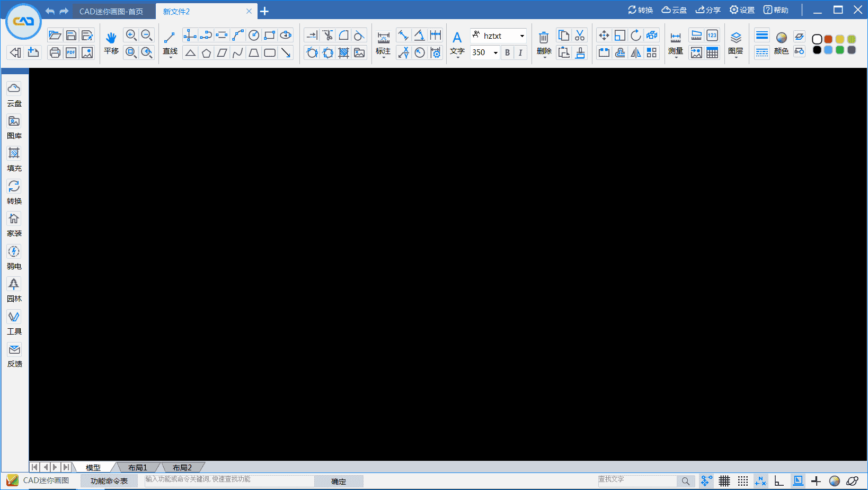Expand the 直线 line tool dropdown

[x=170, y=57]
